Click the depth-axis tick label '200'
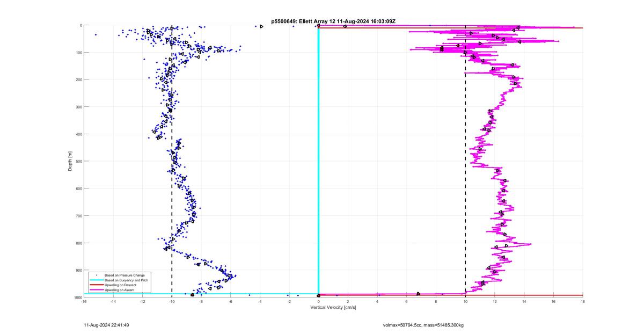 (78, 79)
